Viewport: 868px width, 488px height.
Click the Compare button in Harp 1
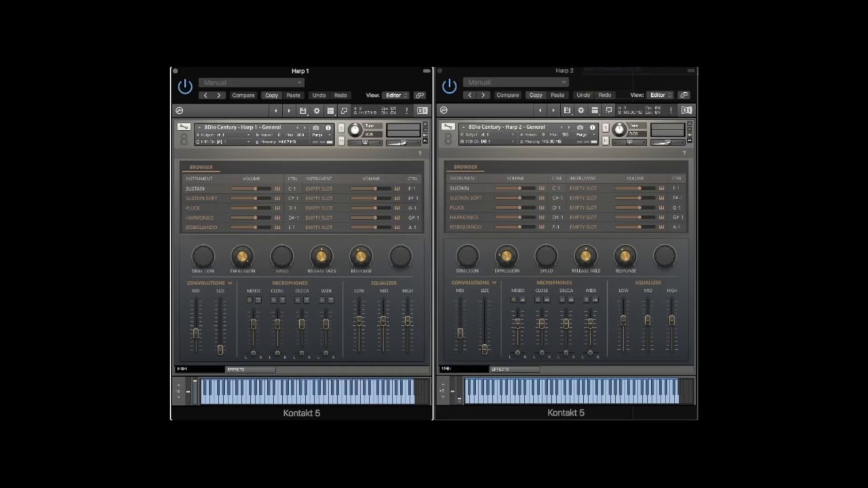click(x=243, y=96)
